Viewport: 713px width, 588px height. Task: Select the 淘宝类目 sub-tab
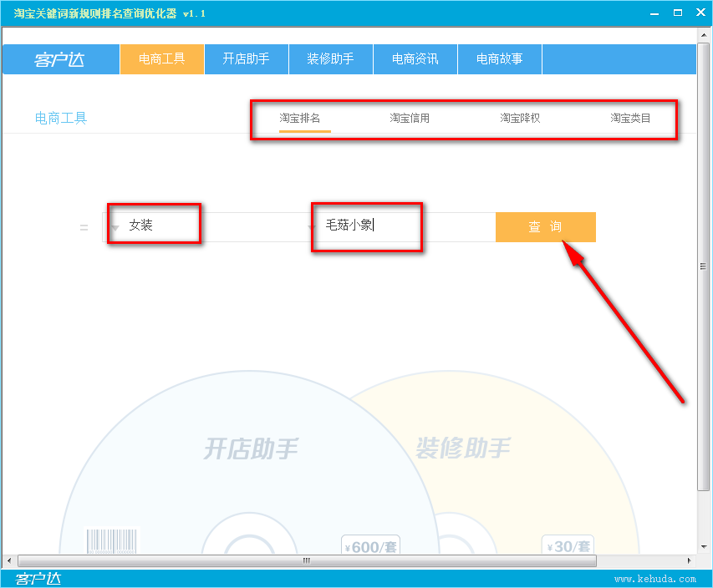pyautogui.click(x=630, y=119)
